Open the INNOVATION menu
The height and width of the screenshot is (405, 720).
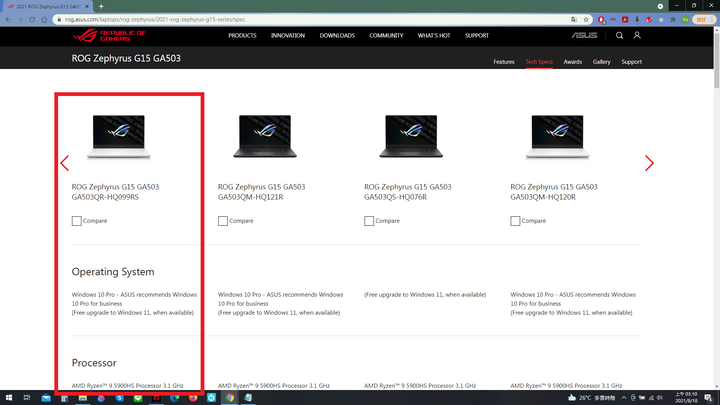tap(288, 35)
